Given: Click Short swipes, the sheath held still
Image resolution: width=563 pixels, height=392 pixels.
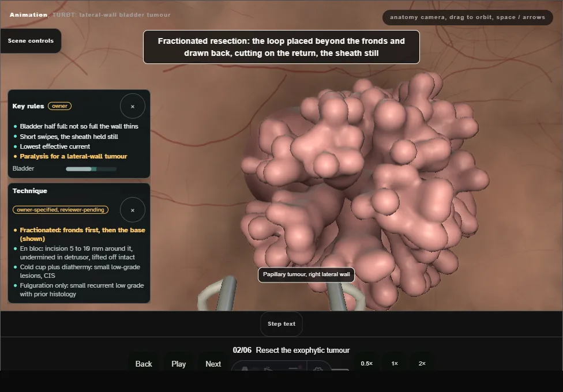Looking at the screenshot, I should point(69,137).
